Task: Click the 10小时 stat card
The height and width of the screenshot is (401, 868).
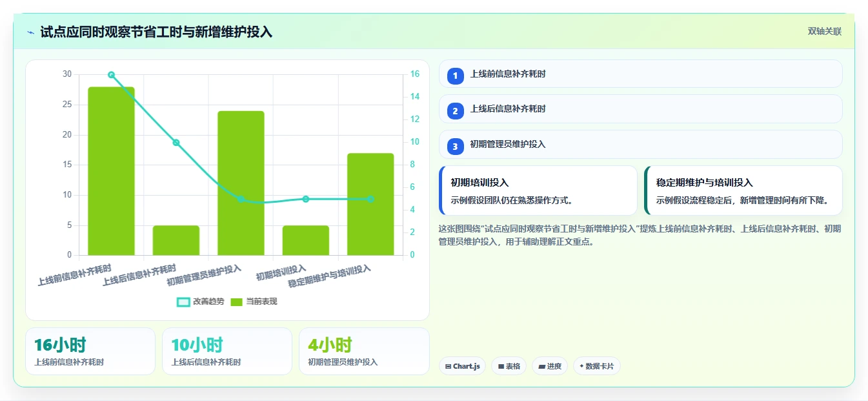Action: pyautogui.click(x=227, y=351)
